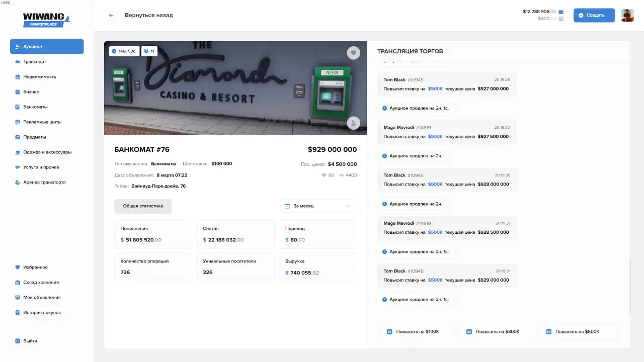Click the 1X raise multiplier icon
Image resolution: width=644 pixels, height=362 pixels.
389,332
